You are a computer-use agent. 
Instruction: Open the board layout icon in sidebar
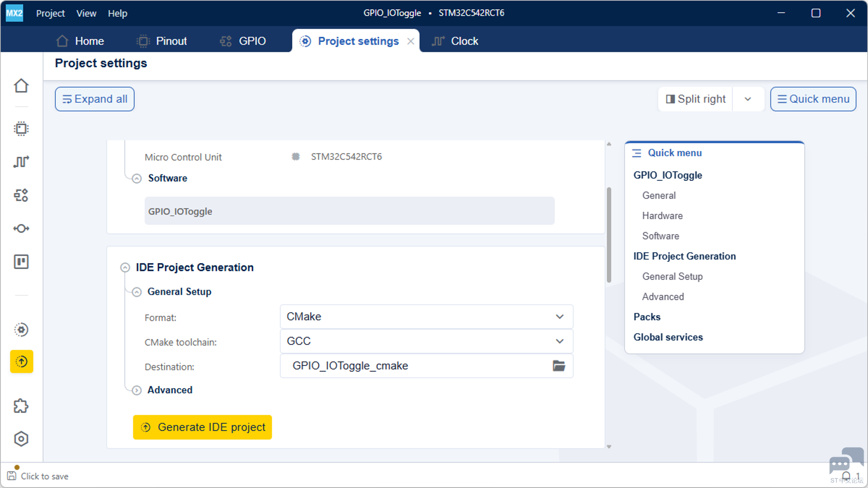point(21,262)
